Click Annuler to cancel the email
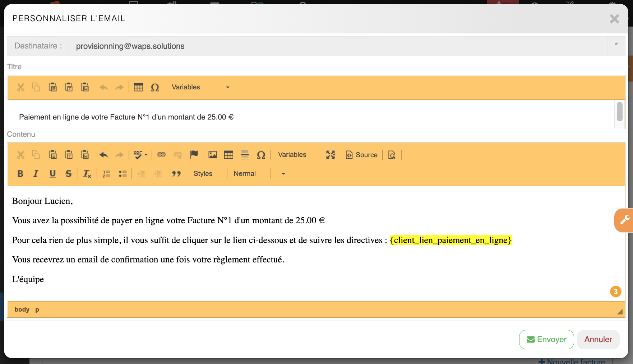 (x=598, y=340)
